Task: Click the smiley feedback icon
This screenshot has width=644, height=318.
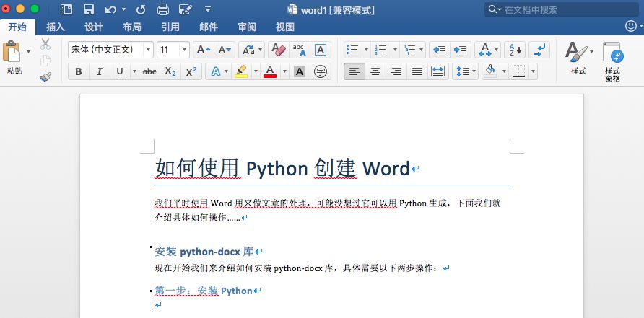Action: (x=631, y=26)
